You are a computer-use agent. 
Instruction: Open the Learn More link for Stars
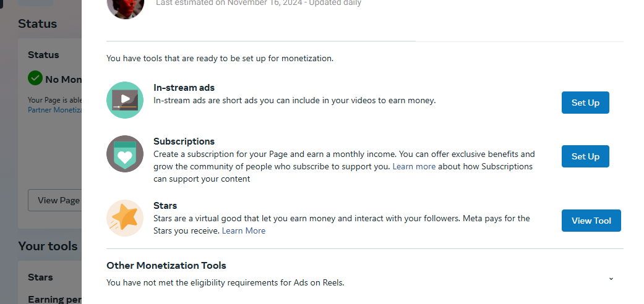pyautogui.click(x=244, y=230)
